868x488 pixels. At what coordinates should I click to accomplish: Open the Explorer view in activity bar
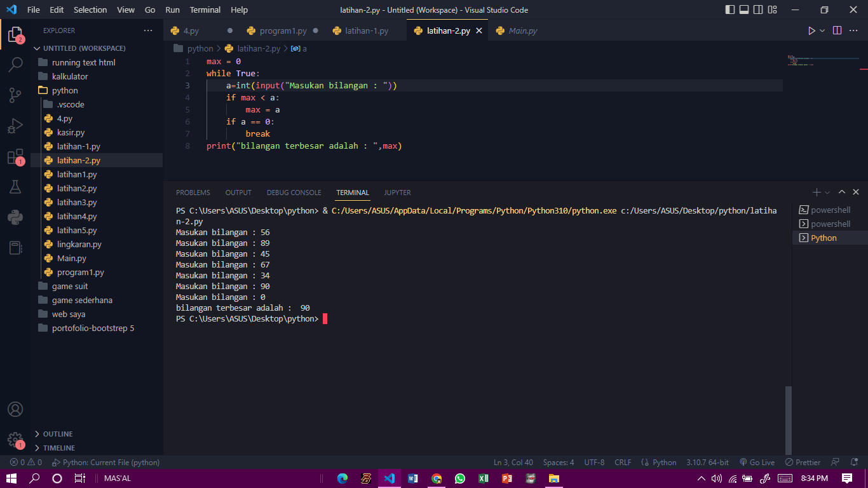(15, 34)
